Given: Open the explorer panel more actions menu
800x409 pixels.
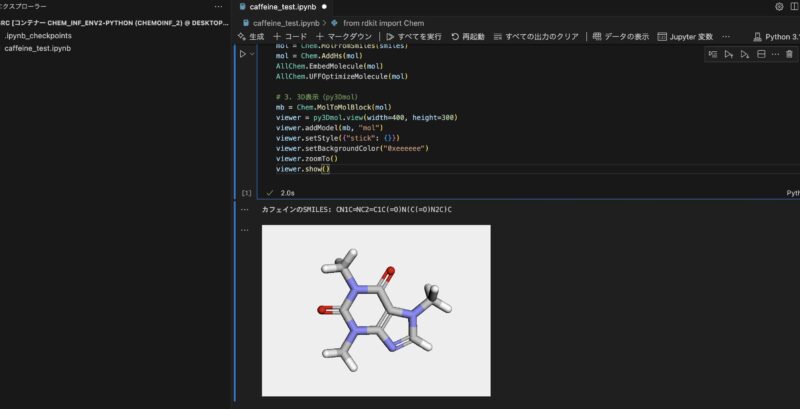Looking at the screenshot, I should click(x=218, y=7).
